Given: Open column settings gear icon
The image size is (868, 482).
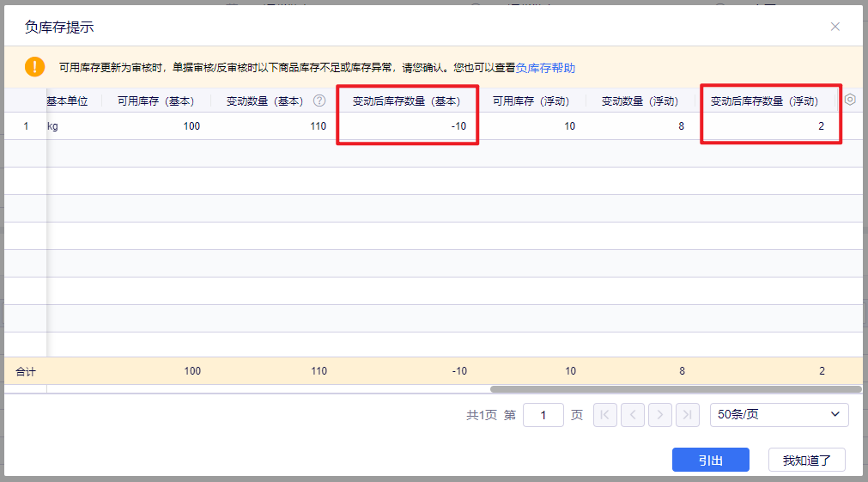Looking at the screenshot, I should point(850,100).
